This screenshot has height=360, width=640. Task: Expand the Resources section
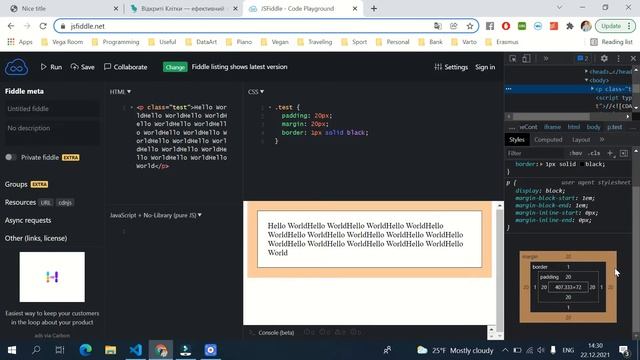point(20,202)
